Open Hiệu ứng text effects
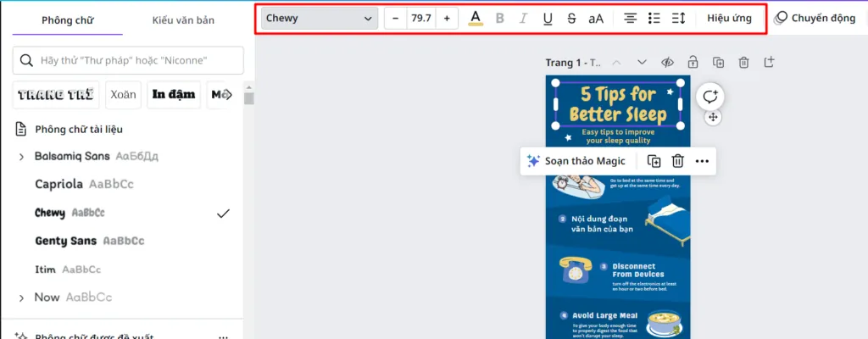The height and width of the screenshot is (339, 868). coord(729,19)
